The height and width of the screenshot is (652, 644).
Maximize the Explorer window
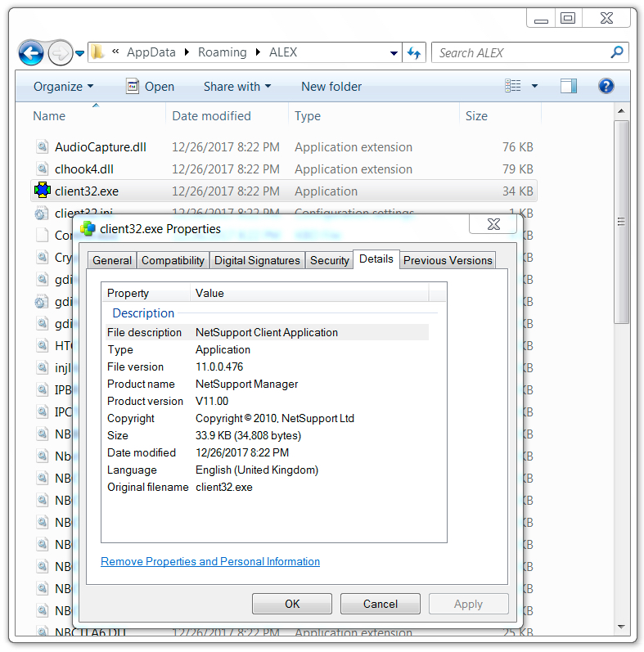click(x=568, y=18)
